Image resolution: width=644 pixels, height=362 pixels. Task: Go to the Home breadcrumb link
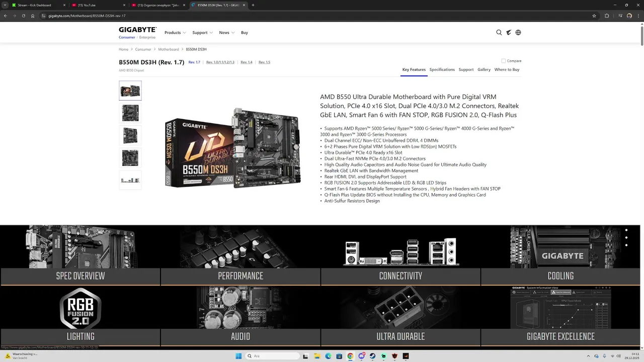tap(124, 49)
